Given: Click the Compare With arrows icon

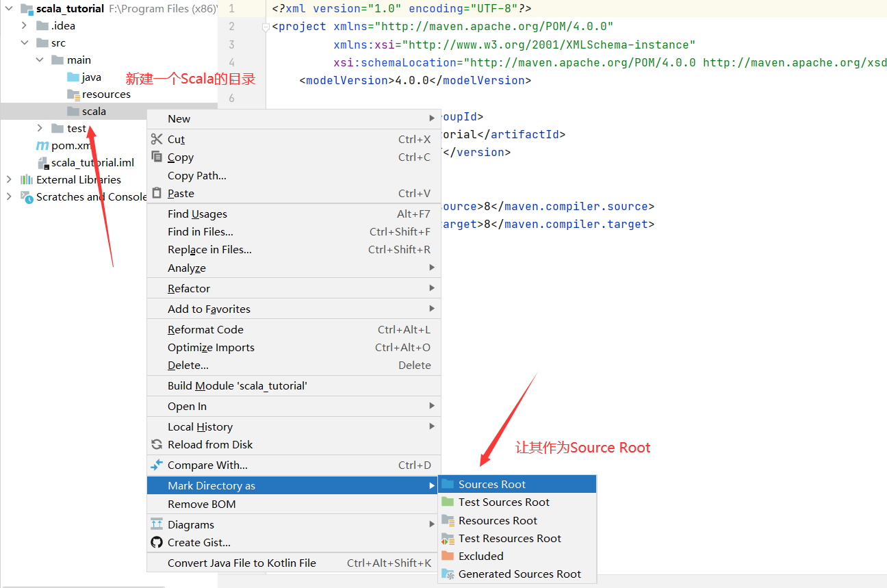Looking at the screenshot, I should [x=157, y=465].
